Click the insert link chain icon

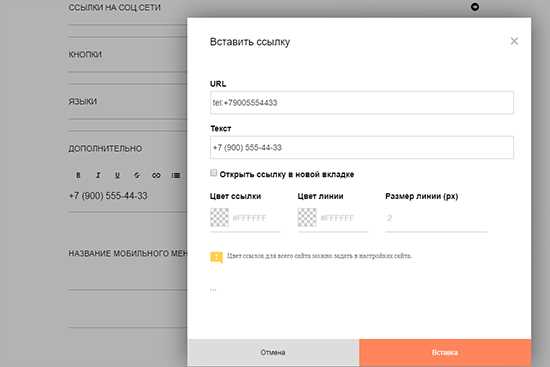(x=156, y=175)
